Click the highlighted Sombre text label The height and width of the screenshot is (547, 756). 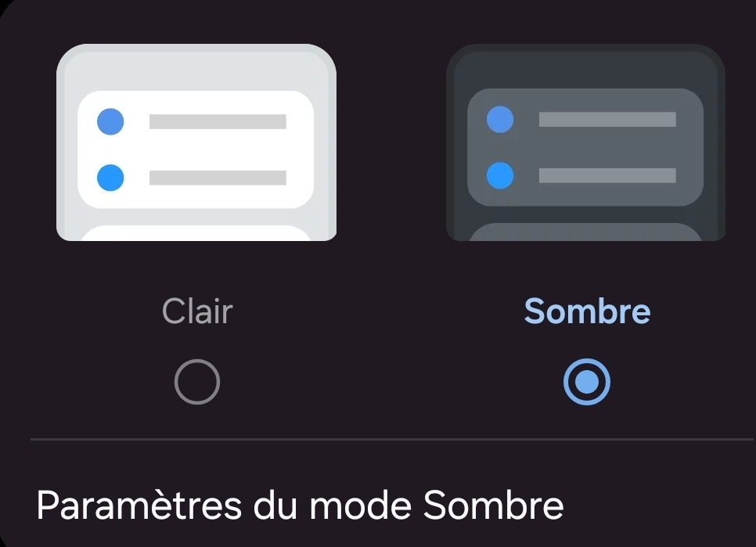[x=587, y=311]
